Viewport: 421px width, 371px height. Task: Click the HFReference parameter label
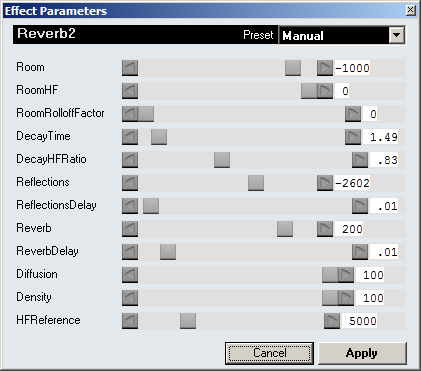[x=48, y=320]
